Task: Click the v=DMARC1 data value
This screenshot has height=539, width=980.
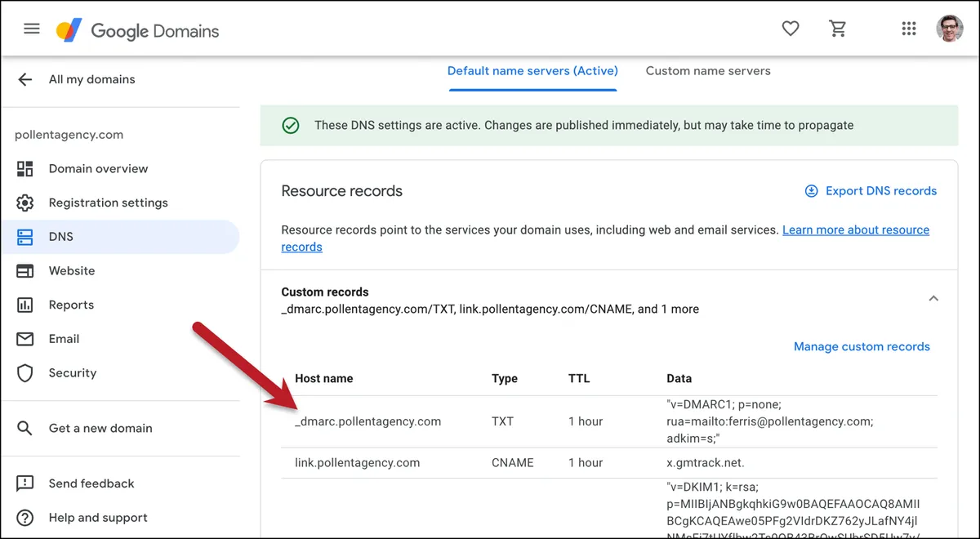Action: (x=770, y=421)
